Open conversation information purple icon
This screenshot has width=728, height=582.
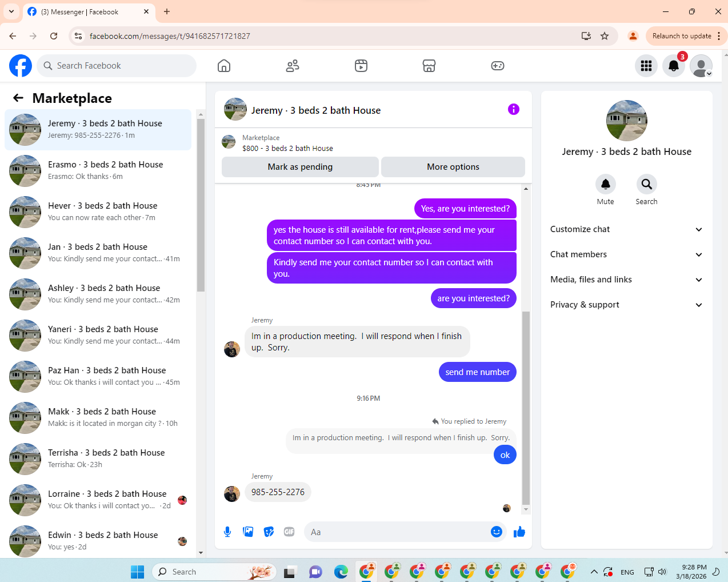(x=514, y=109)
